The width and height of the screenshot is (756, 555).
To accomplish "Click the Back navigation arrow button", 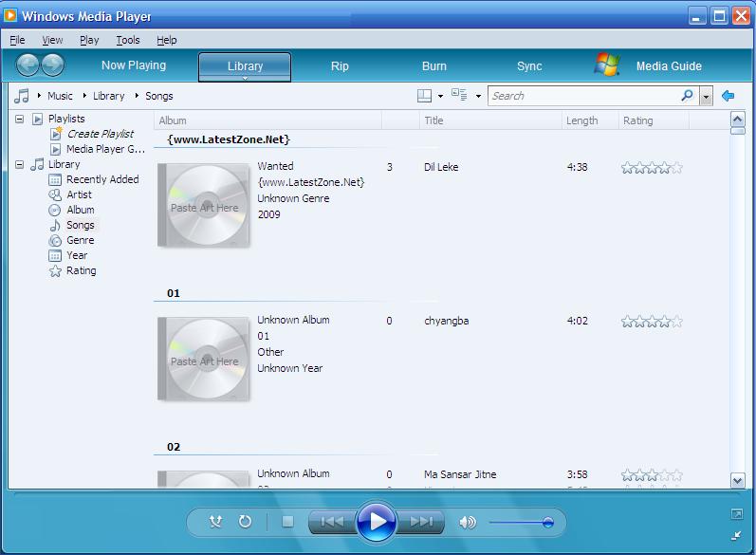I will tap(27, 65).
